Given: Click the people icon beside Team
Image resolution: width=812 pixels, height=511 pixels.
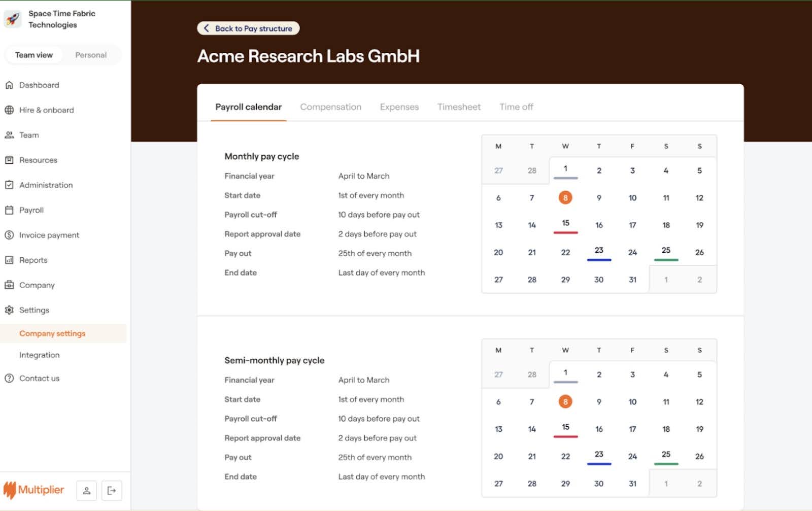Looking at the screenshot, I should [x=9, y=135].
